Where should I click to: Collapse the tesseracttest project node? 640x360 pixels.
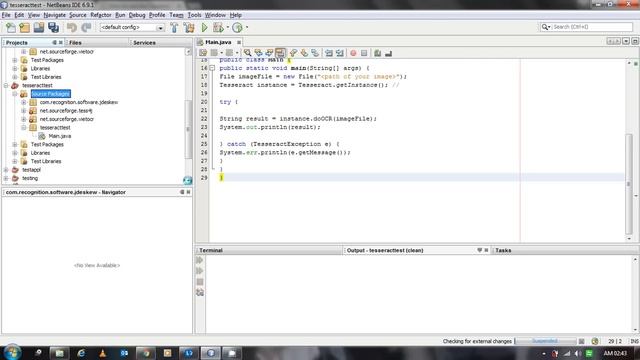(6, 85)
